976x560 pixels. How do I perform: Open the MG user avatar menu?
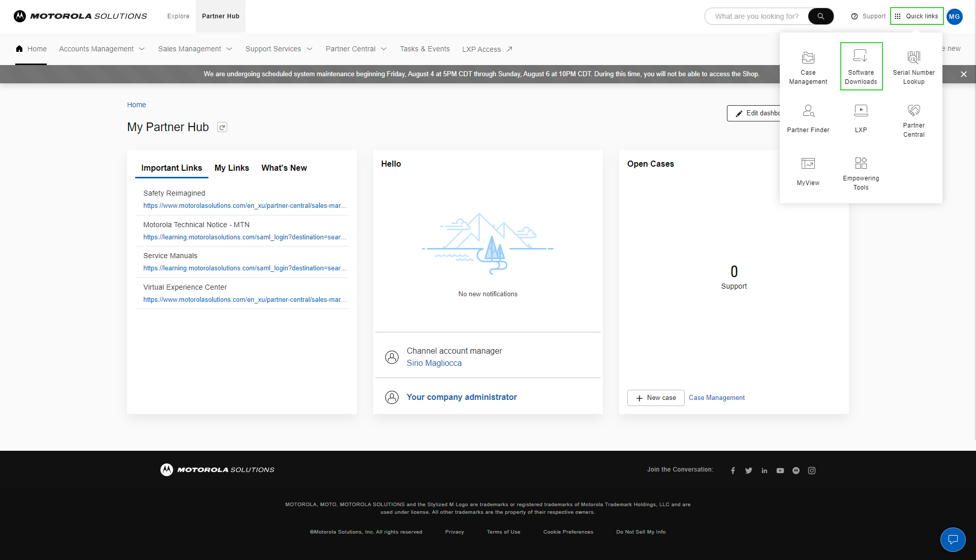tap(954, 16)
